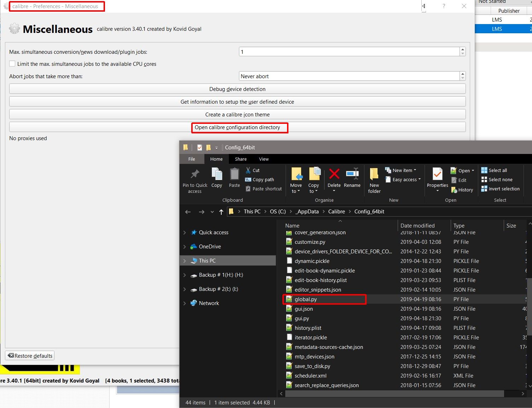Go up one folder level arrow
The width and height of the screenshot is (532, 408).
click(x=221, y=212)
